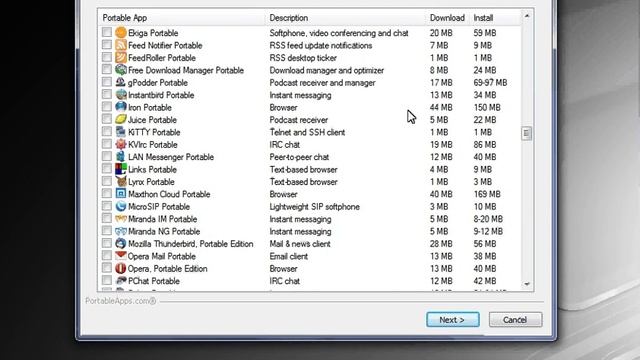Screen dimensions: 640x360
Task: Check the Miranda IM Portable checkbox
Action: coord(107,218)
